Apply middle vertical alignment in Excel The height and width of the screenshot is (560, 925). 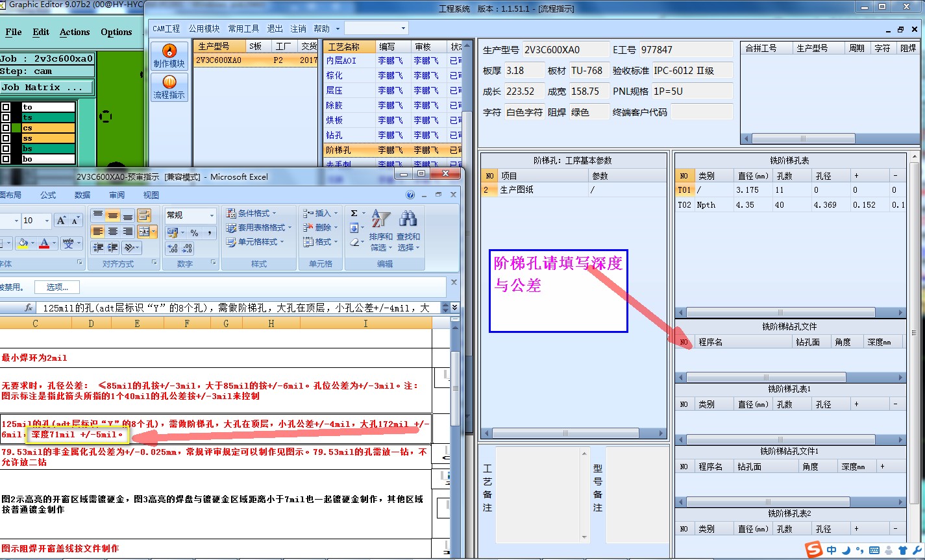click(x=113, y=215)
